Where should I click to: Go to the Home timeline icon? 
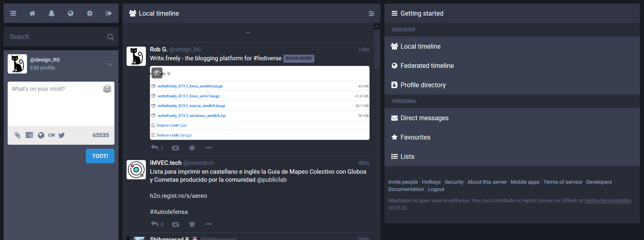[x=32, y=14]
